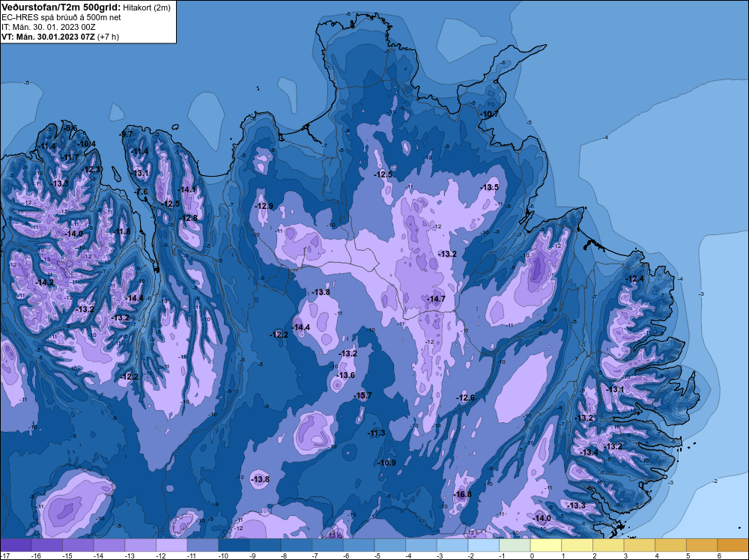The height and width of the screenshot is (560, 749).
Task: Click the -12.6 temperature value
Action: pos(466,398)
